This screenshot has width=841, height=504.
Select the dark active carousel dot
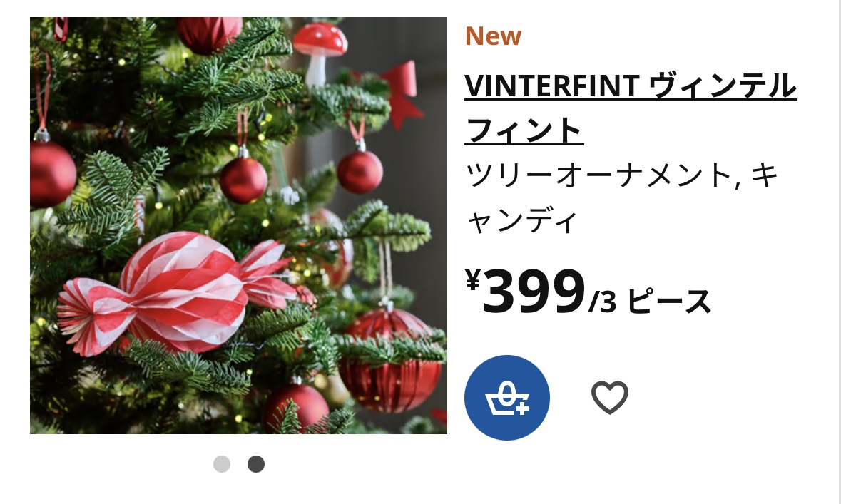[x=256, y=464]
